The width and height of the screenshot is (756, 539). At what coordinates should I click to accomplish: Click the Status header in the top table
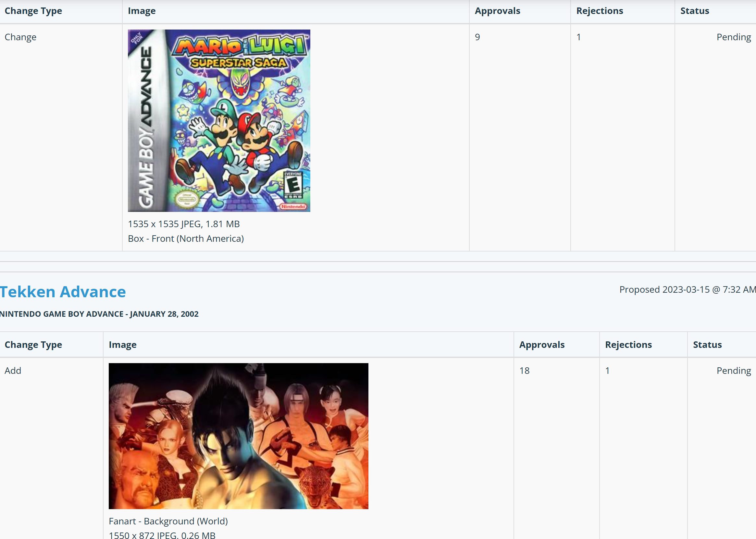[695, 11]
